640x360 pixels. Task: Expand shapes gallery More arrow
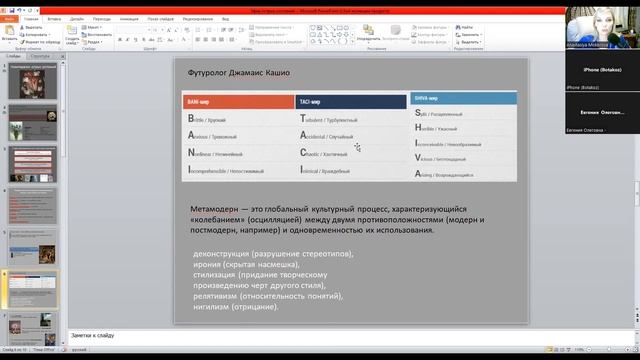[x=353, y=42]
